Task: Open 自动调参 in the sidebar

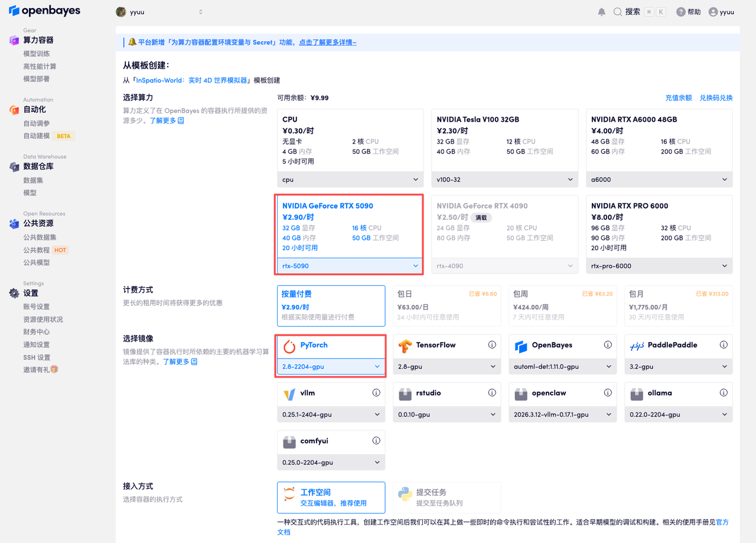Action: [x=37, y=123]
